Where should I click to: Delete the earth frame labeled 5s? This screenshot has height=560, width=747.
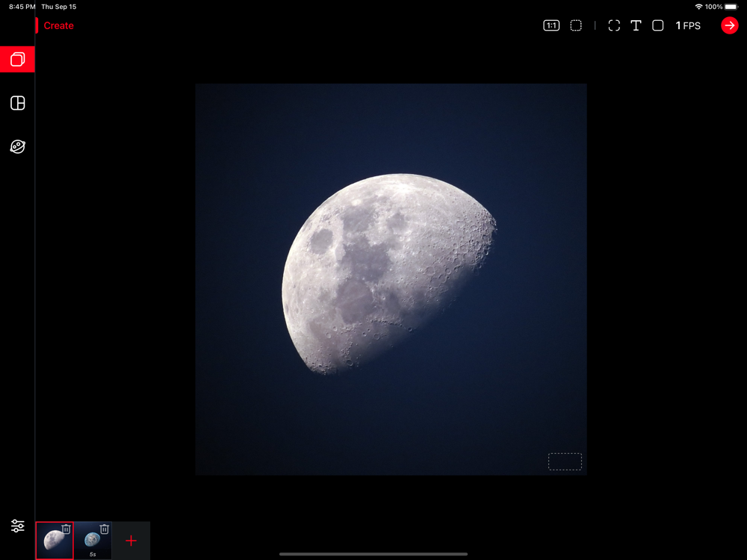click(105, 529)
